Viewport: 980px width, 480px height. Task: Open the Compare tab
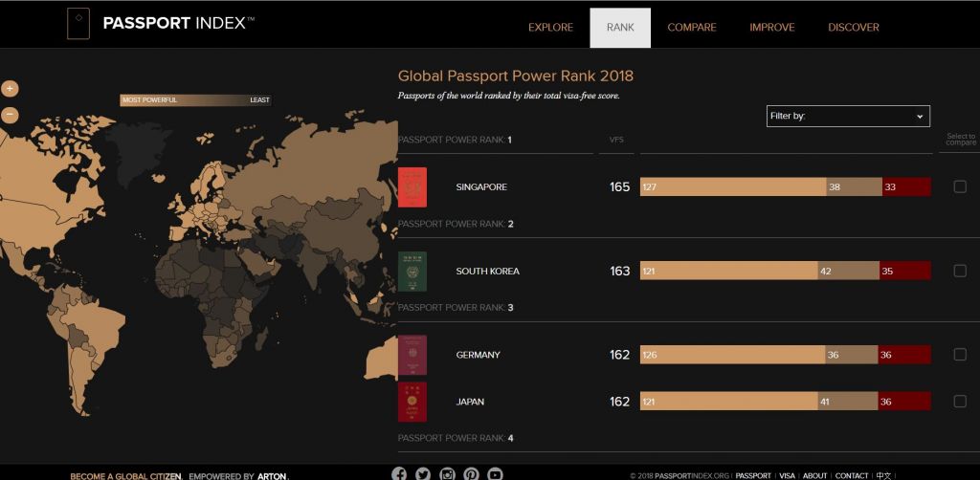tap(692, 28)
